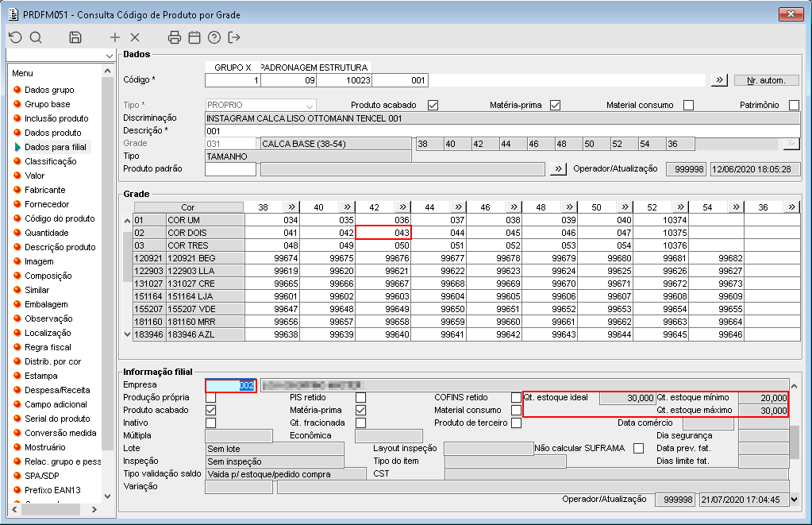Click the » button in size 46 column header
The width and height of the screenshot is (812, 525).
tap(514, 207)
